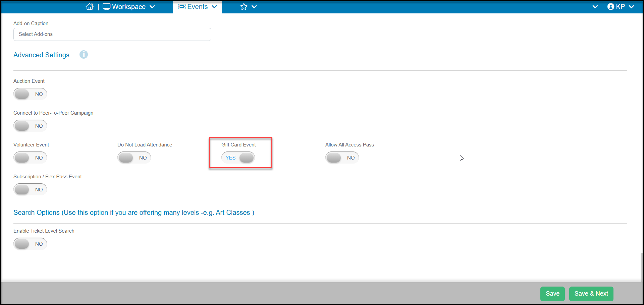Enable the Volunteer Event switch
The height and width of the screenshot is (305, 644).
point(30,158)
